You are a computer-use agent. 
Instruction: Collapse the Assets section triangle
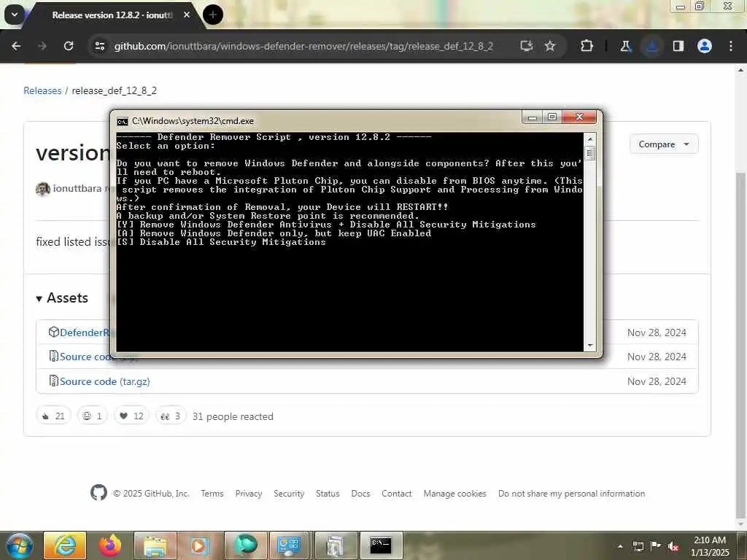(x=39, y=298)
